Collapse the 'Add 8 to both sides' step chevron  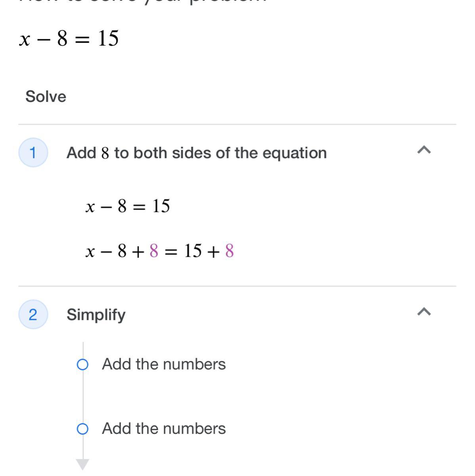pyautogui.click(x=424, y=150)
